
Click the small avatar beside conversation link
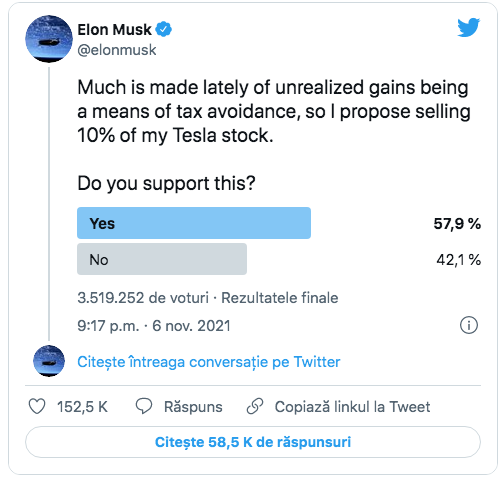[x=49, y=361]
